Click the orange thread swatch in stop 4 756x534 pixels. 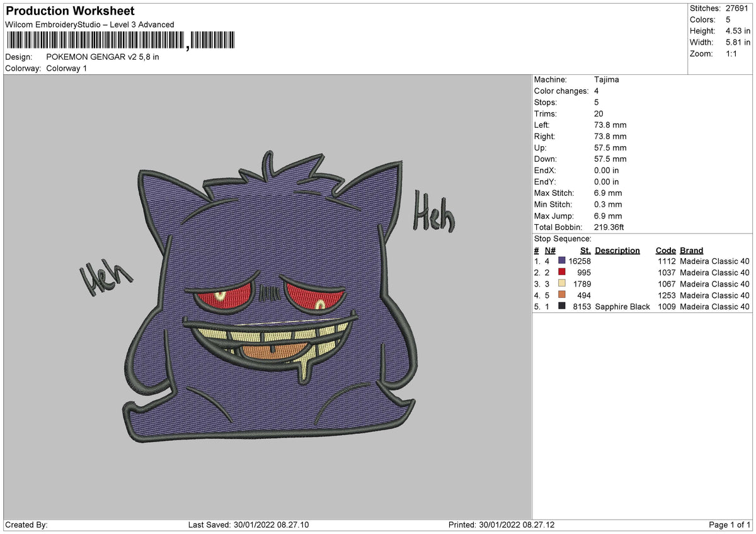click(562, 295)
